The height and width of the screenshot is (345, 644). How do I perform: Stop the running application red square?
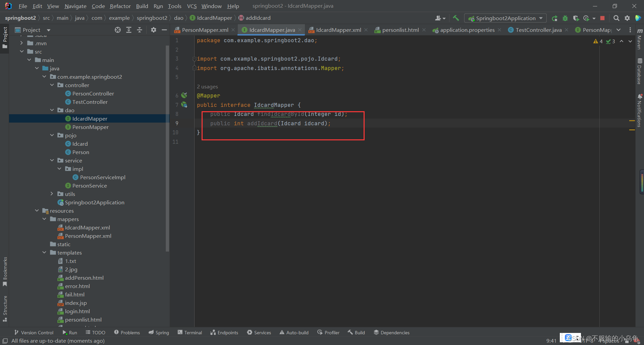click(602, 18)
